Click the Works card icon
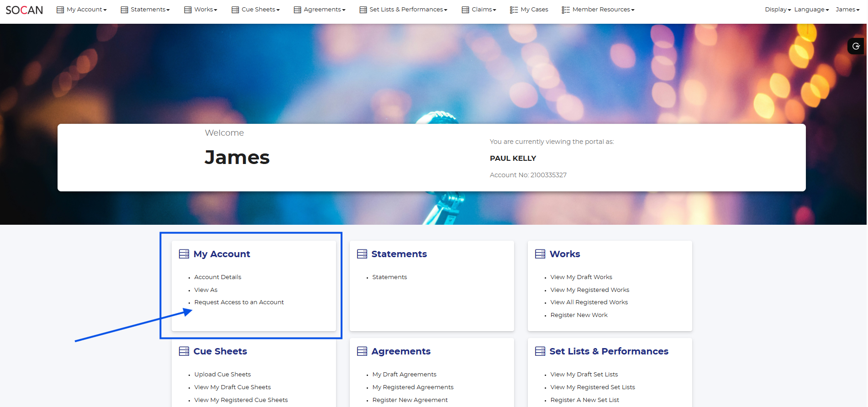Image resolution: width=868 pixels, height=407 pixels. (x=540, y=254)
